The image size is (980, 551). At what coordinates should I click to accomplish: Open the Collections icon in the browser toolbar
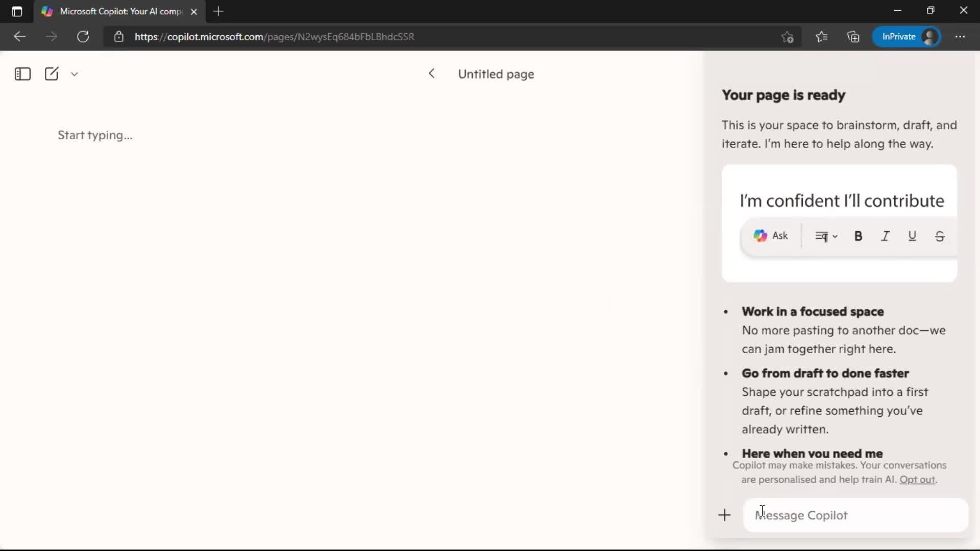(853, 36)
